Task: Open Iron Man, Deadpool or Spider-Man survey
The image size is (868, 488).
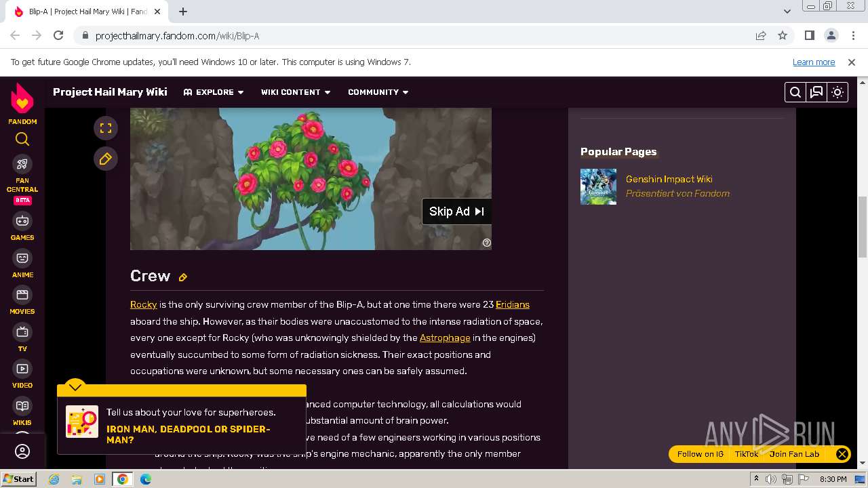Action: point(188,434)
